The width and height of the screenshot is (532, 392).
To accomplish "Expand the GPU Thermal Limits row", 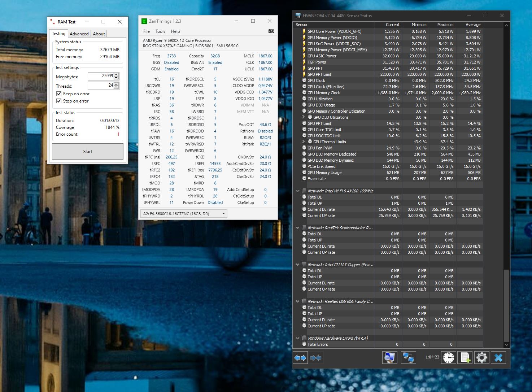I will (304, 142).
